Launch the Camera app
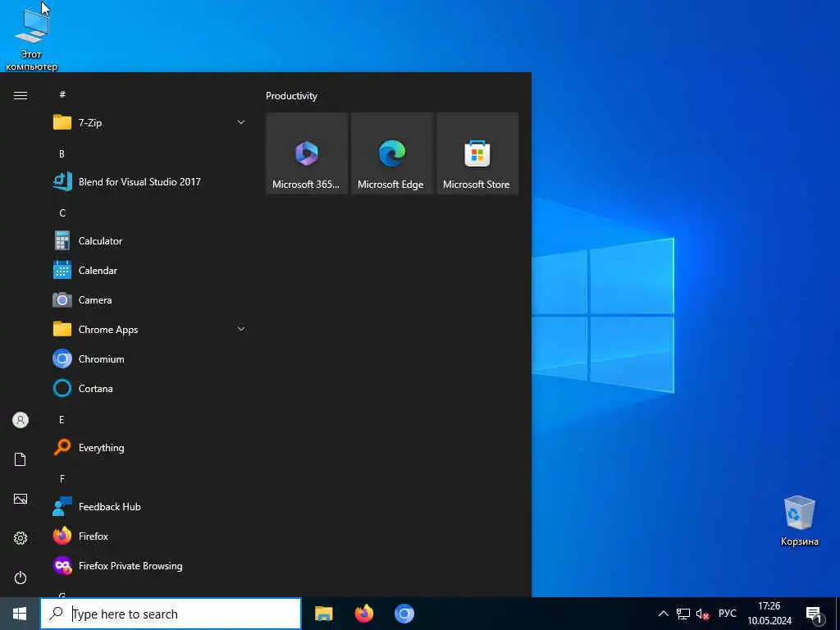 149,300
